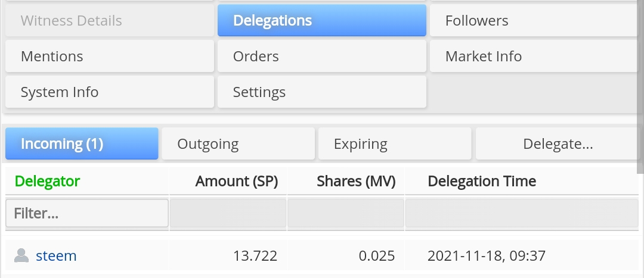Screen dimensions: 644x278
Task: Open the System Info section
Action: coord(110,92)
